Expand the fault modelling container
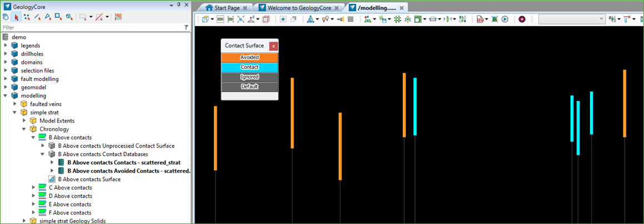Viewport: 644px width, 224px height. pos(6,79)
